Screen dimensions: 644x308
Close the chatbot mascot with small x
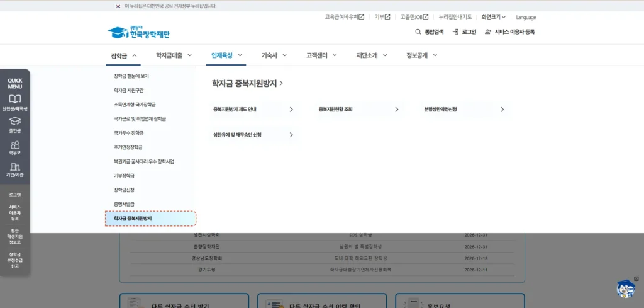point(636,278)
